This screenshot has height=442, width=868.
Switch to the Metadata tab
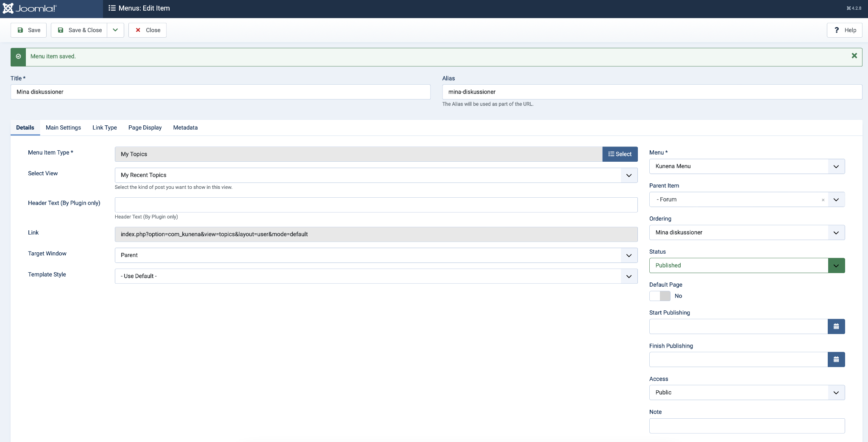[185, 127]
